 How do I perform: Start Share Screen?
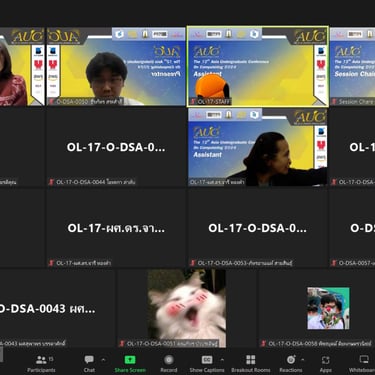(130, 363)
